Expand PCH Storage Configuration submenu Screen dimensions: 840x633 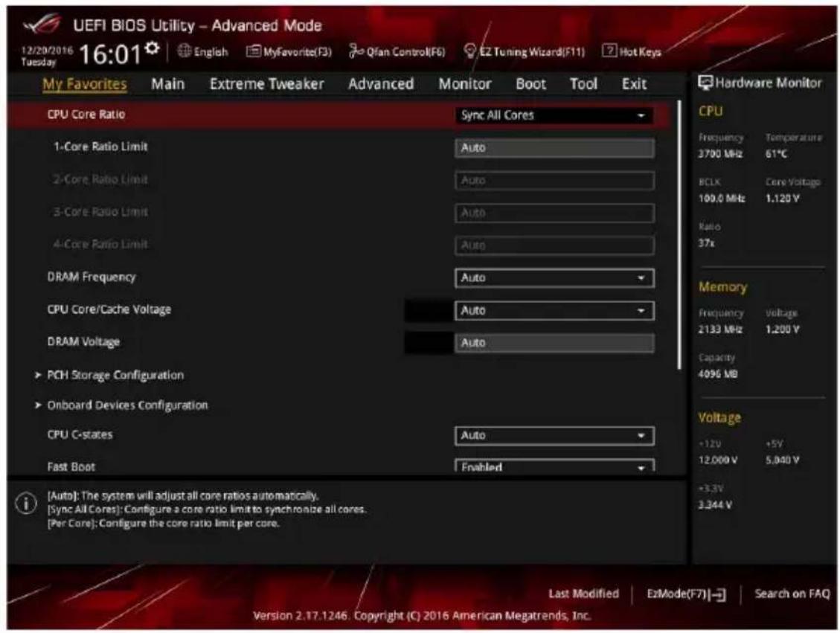[x=115, y=375]
